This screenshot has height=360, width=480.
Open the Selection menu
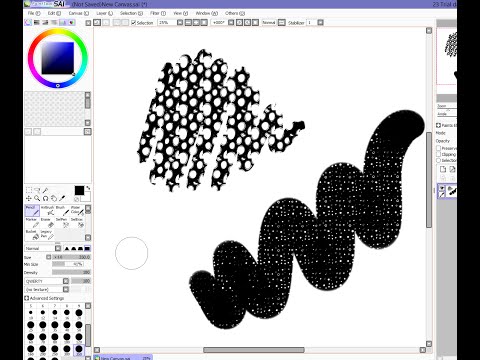pos(131,13)
